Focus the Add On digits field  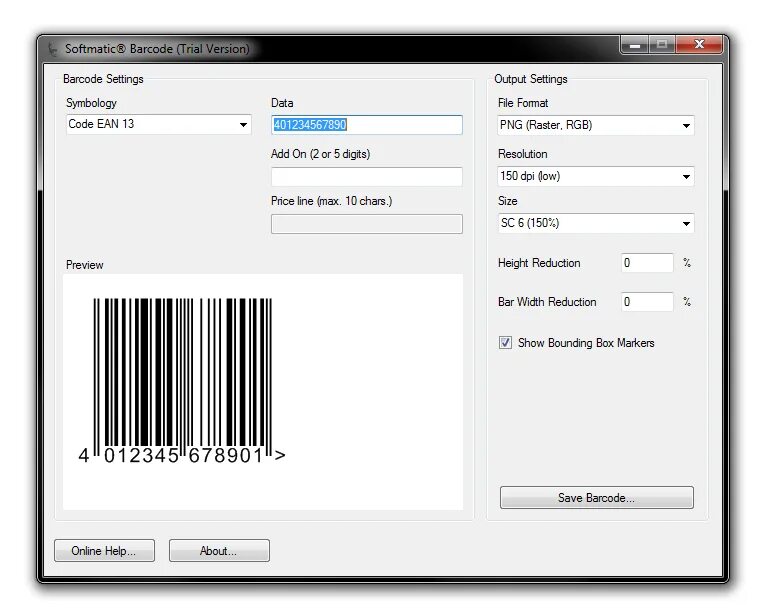366,176
